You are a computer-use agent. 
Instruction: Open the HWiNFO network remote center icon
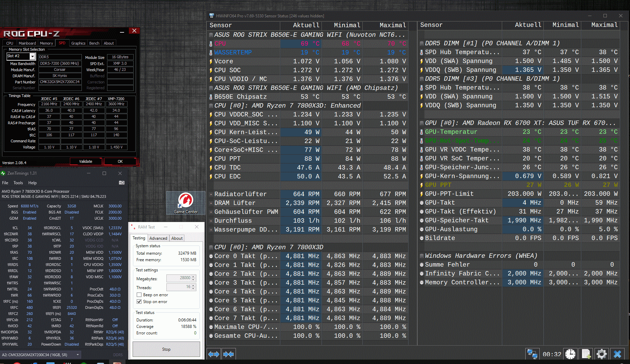532,354
